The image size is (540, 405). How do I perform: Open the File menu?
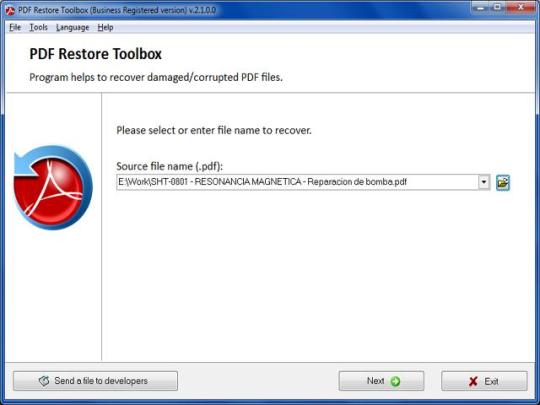15,28
